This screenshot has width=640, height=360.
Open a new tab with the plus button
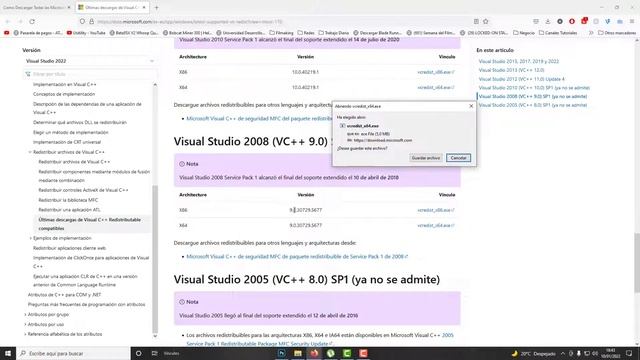click(156, 7)
